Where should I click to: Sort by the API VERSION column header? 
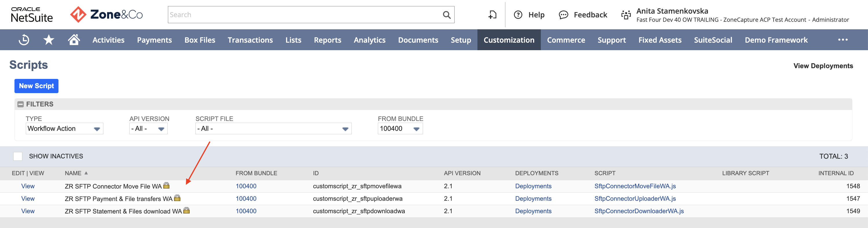[x=462, y=173]
